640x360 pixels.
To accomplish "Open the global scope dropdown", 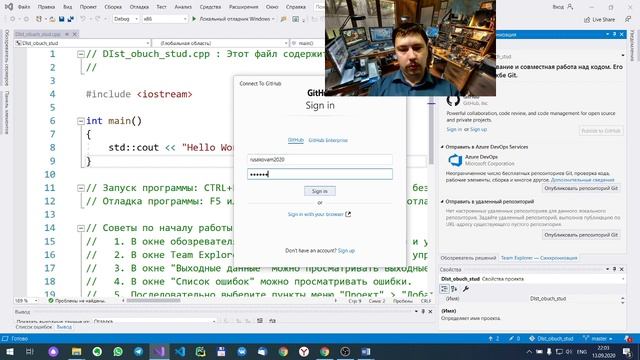I will pos(220,43).
